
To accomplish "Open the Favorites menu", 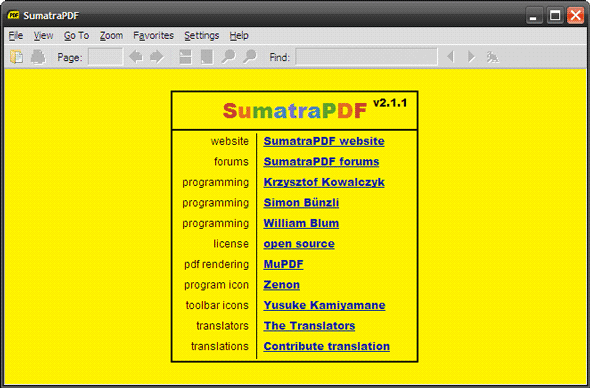I will [154, 36].
